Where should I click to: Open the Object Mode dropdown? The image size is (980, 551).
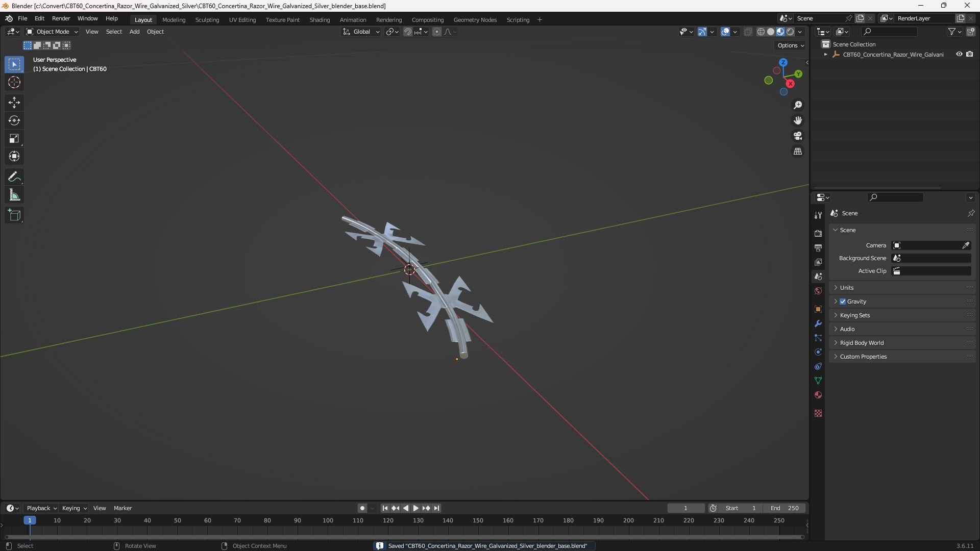tap(52, 32)
